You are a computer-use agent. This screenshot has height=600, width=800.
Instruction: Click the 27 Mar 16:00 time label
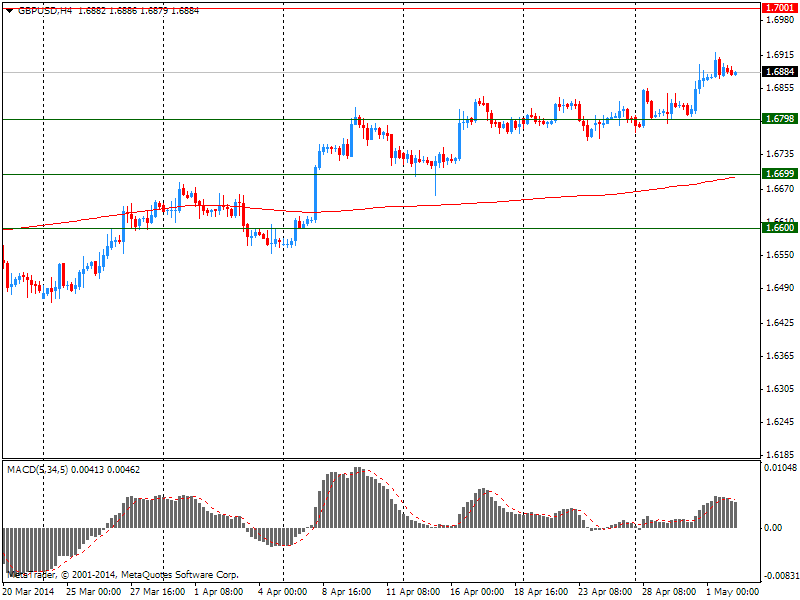point(158,592)
